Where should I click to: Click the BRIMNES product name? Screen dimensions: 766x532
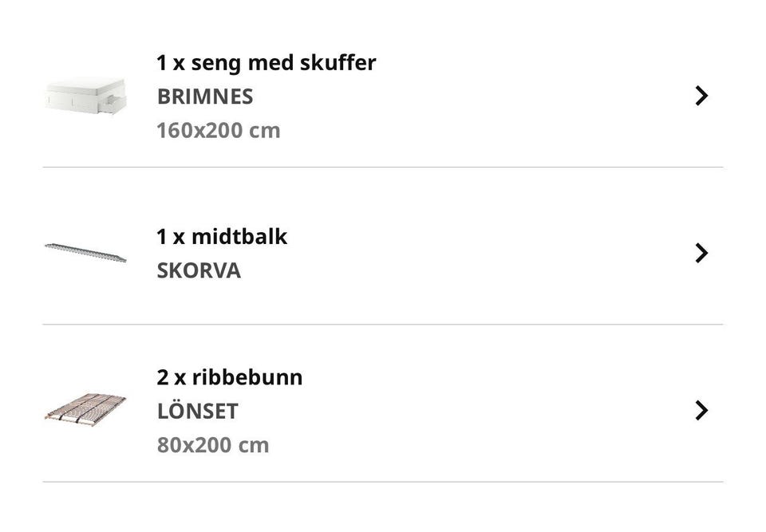coord(205,97)
